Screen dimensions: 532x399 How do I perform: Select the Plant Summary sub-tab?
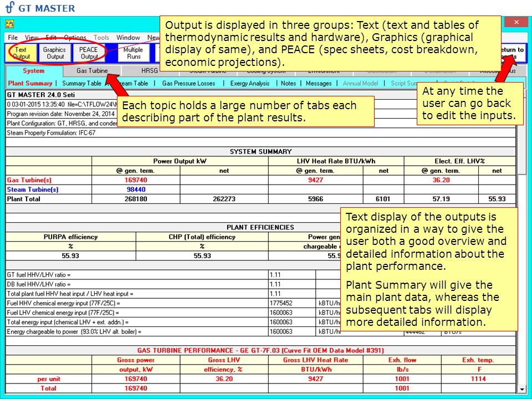30,83
